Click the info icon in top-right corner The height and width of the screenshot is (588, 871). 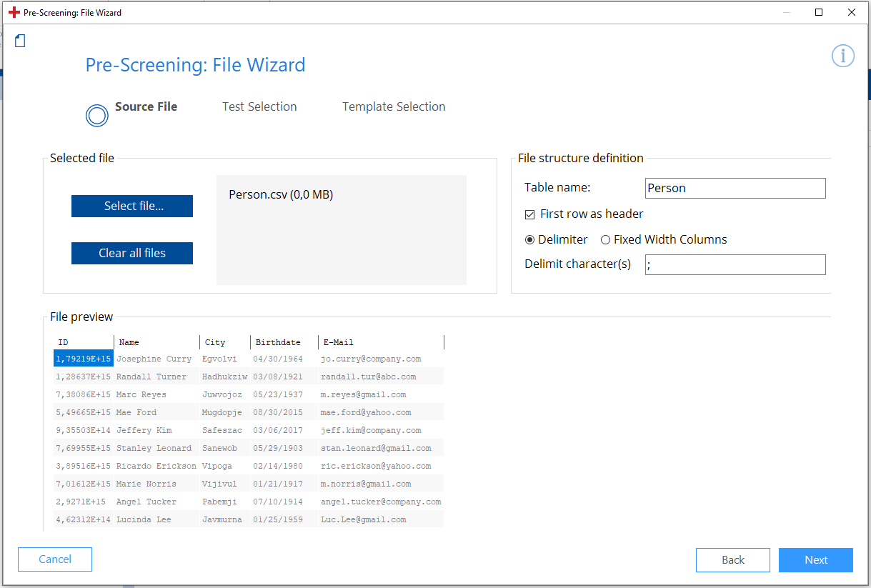coord(842,56)
